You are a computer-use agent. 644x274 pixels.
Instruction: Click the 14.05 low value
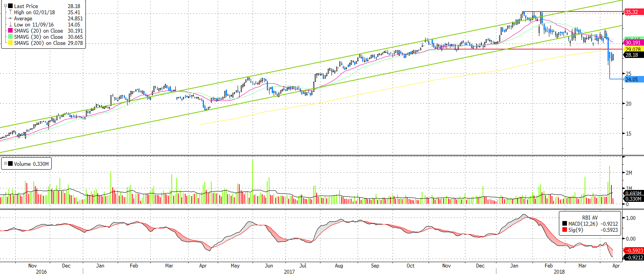pos(74,25)
